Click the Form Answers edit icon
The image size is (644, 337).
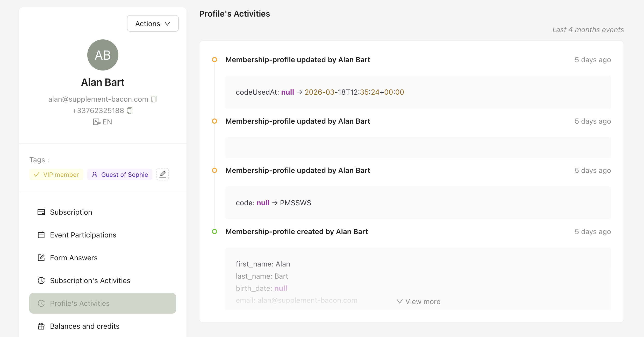coord(41,258)
